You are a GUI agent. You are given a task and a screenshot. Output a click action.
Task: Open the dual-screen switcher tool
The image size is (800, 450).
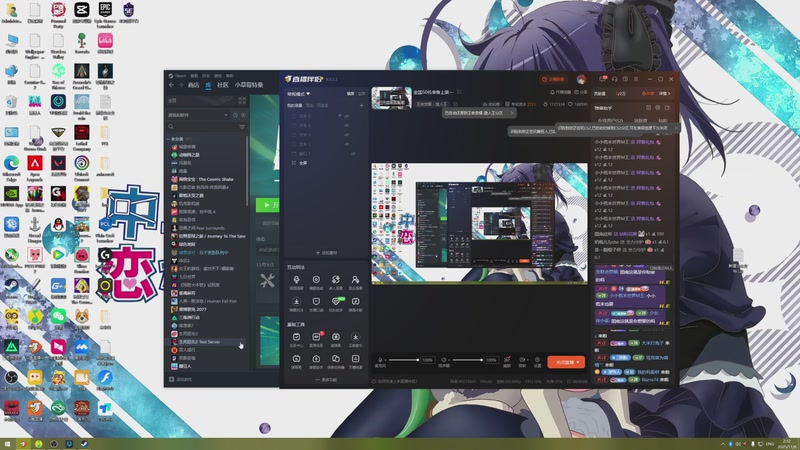point(336,361)
